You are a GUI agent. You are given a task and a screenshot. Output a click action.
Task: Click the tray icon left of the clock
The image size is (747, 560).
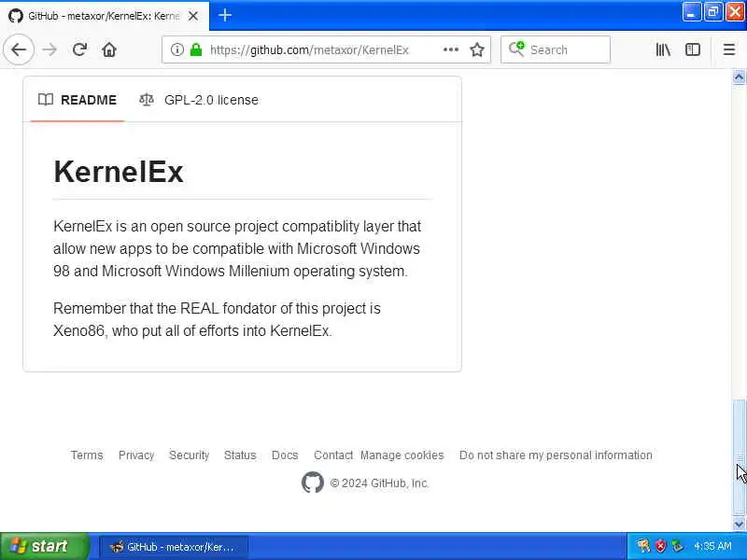(x=677, y=546)
